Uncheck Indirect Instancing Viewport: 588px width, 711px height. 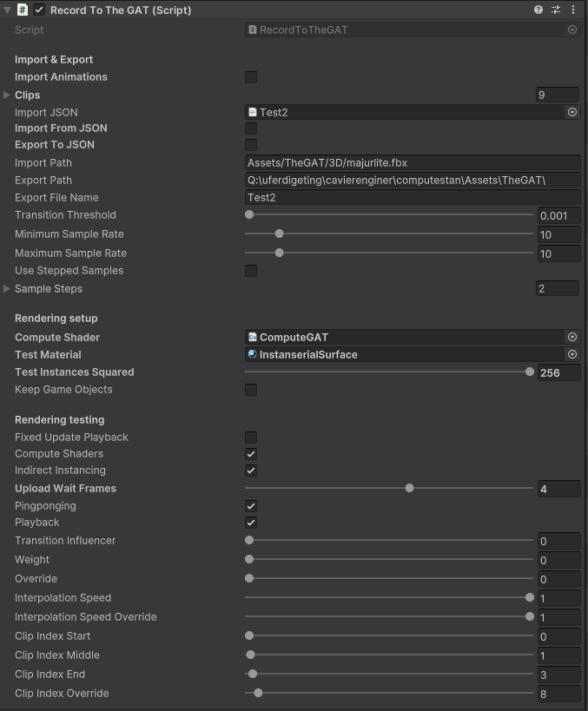[x=251, y=471]
